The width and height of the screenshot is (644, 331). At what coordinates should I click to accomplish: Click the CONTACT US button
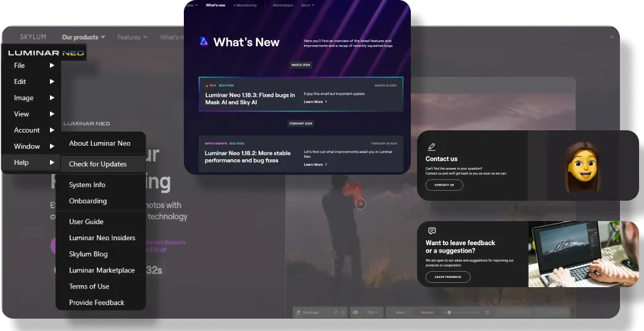(x=444, y=185)
